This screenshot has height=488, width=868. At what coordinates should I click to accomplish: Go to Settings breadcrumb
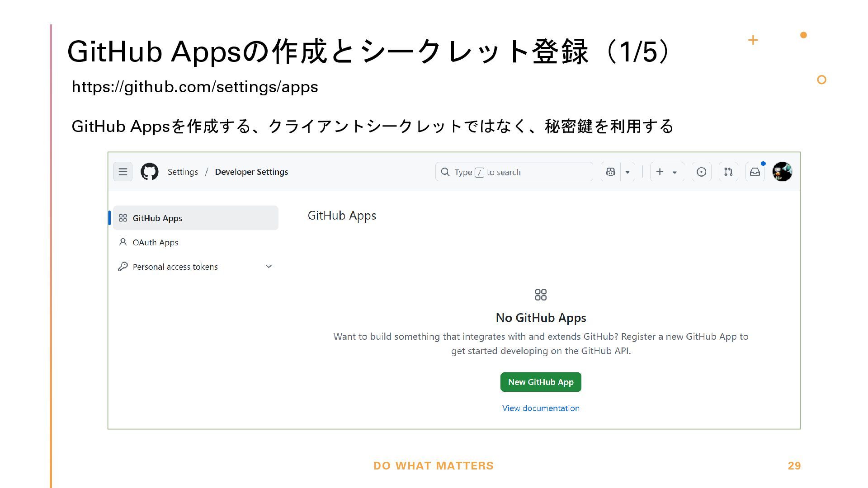tap(183, 172)
